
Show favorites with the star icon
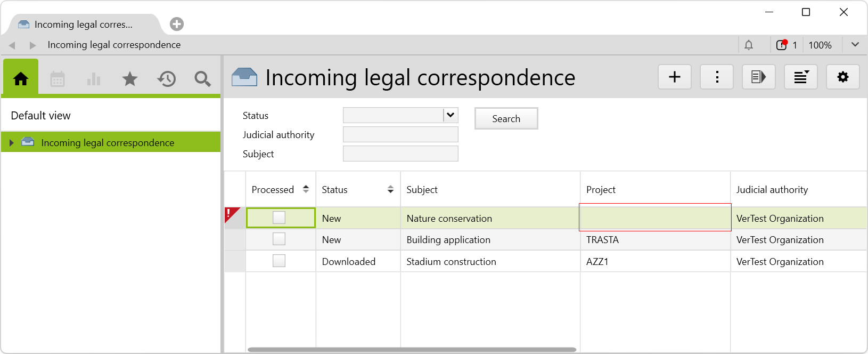(130, 79)
